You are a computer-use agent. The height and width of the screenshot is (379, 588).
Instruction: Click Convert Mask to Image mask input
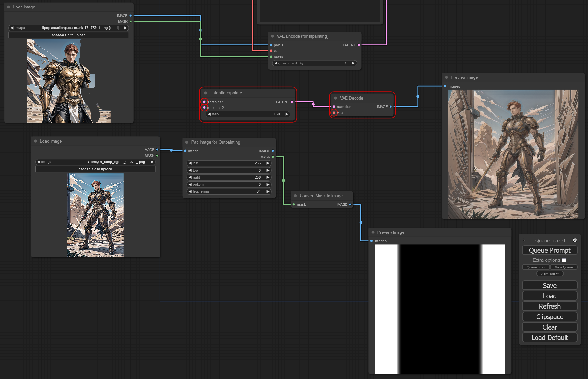point(294,204)
